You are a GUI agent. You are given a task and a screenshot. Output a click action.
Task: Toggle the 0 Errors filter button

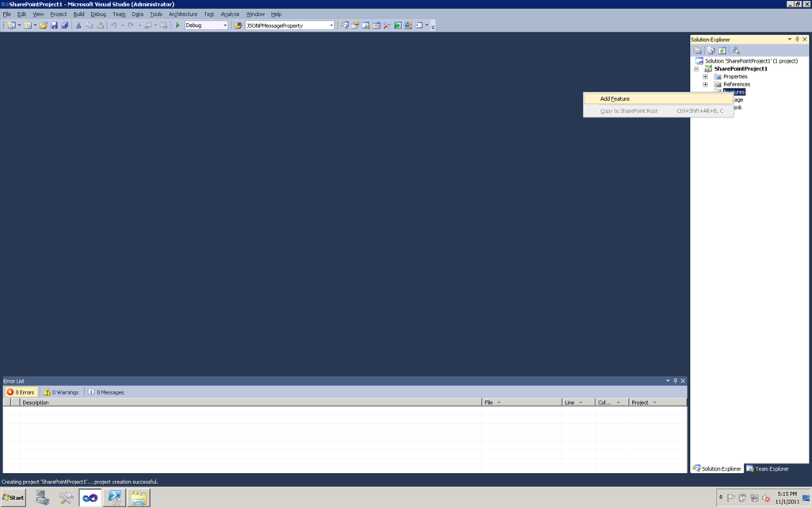(21, 392)
